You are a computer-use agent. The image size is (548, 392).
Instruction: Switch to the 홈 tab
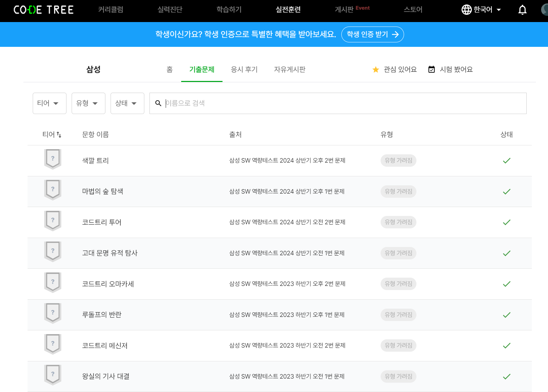click(169, 70)
